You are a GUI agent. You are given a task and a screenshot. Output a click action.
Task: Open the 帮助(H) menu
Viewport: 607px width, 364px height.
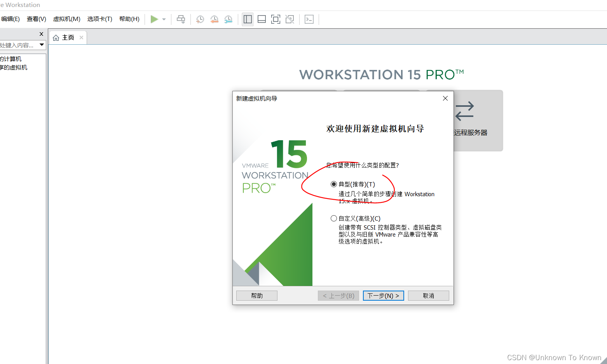[129, 19]
